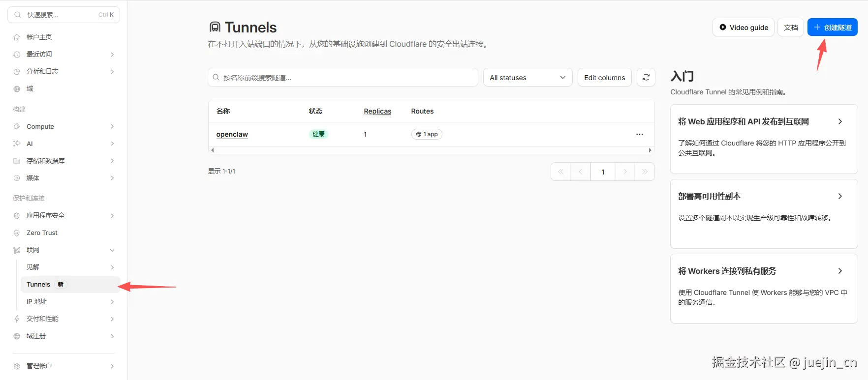Viewport: 868px width, 380px height.
Task: Click page number 1 in pagination
Action: (x=603, y=172)
